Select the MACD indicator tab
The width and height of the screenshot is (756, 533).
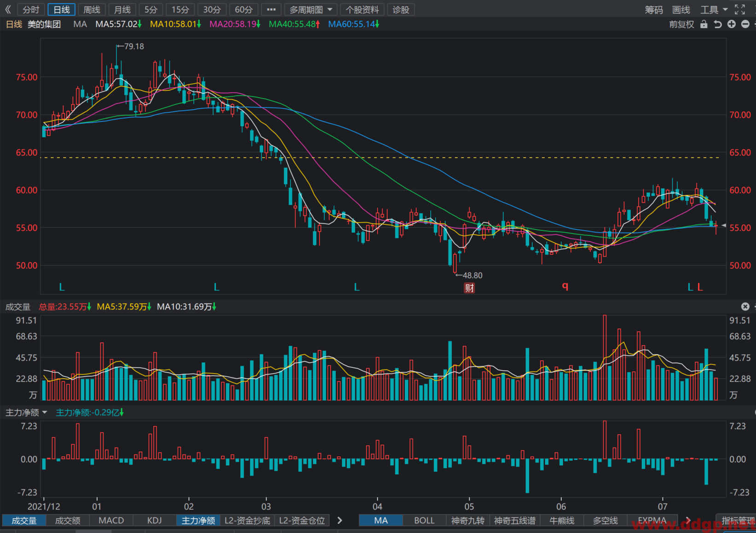point(111,520)
